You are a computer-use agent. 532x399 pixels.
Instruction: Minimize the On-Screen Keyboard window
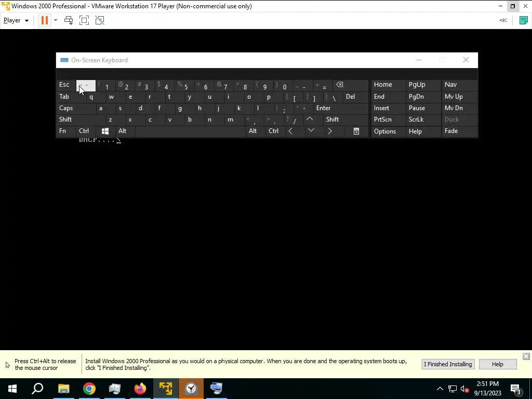419,60
